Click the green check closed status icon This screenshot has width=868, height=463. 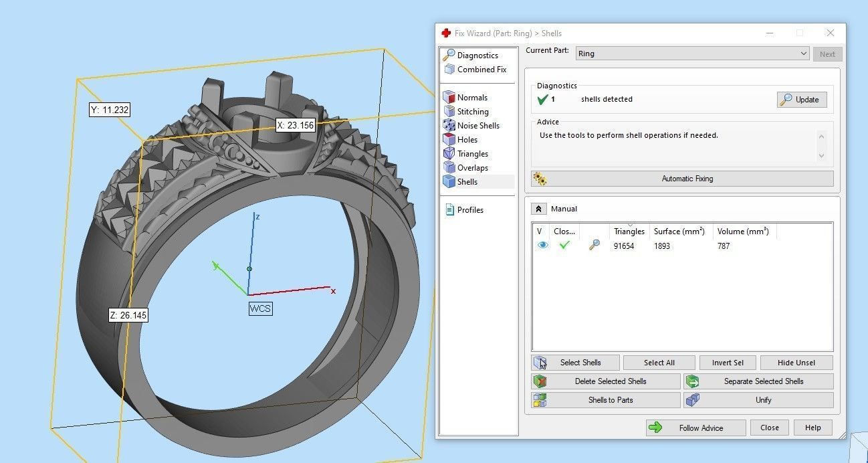tap(564, 246)
